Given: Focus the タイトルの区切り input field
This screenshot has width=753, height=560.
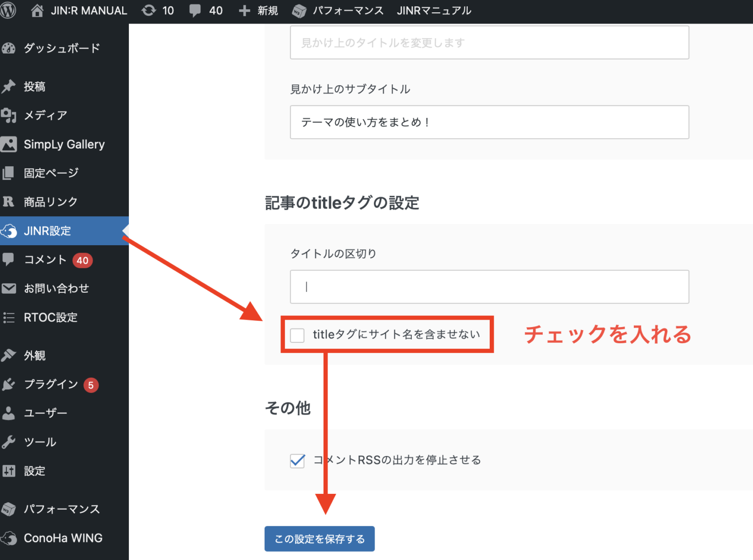Looking at the screenshot, I should tap(489, 287).
